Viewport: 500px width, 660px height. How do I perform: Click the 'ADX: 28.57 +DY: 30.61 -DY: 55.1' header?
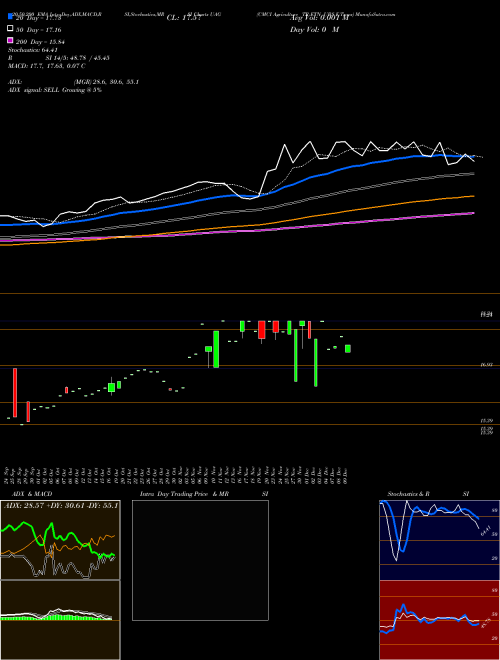coord(60,505)
